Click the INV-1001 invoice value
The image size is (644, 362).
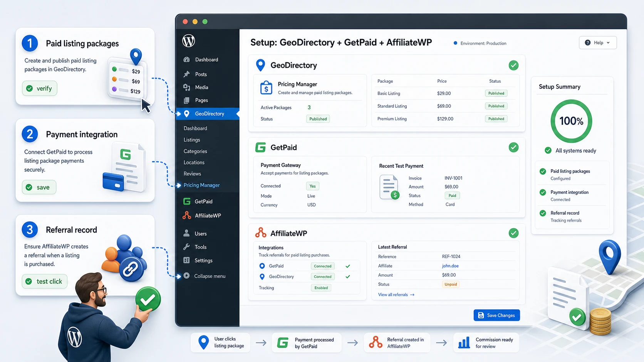pos(453,178)
